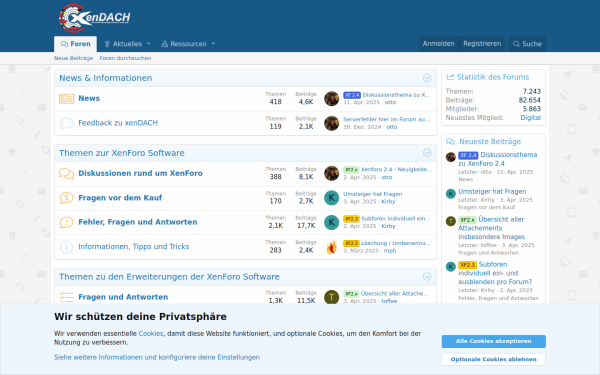Click the XF 2.4 prefix tag in News row
600x375 pixels.
click(352, 95)
